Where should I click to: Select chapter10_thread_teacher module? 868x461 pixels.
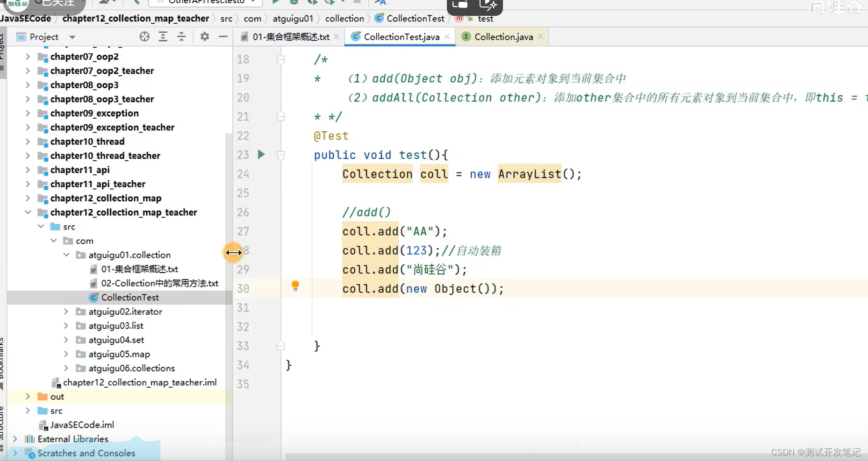click(x=105, y=156)
